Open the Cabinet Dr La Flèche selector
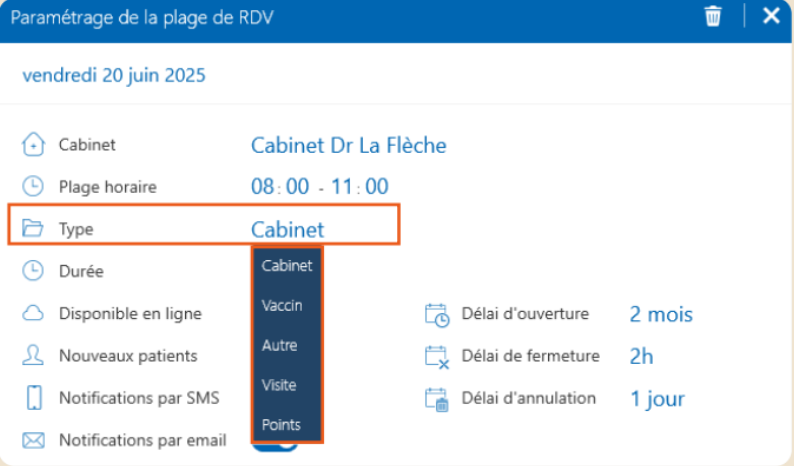Image resolution: width=794 pixels, height=466 pixels. click(348, 146)
